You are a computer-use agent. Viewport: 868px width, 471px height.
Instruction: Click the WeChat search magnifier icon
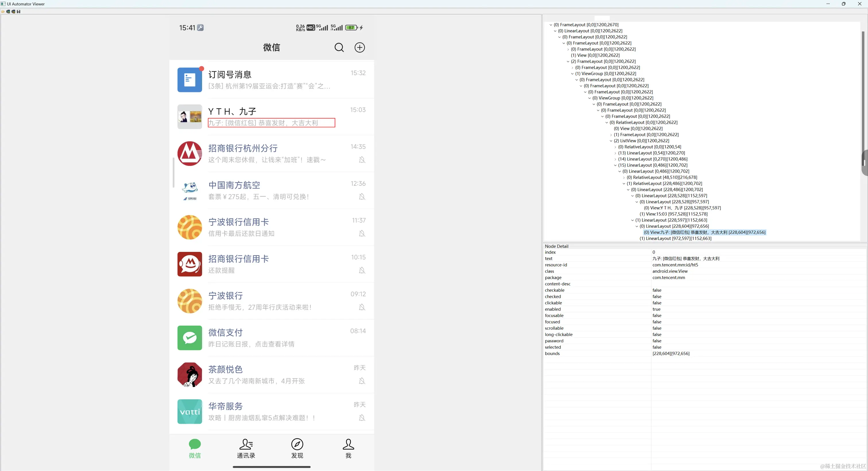[x=339, y=48]
